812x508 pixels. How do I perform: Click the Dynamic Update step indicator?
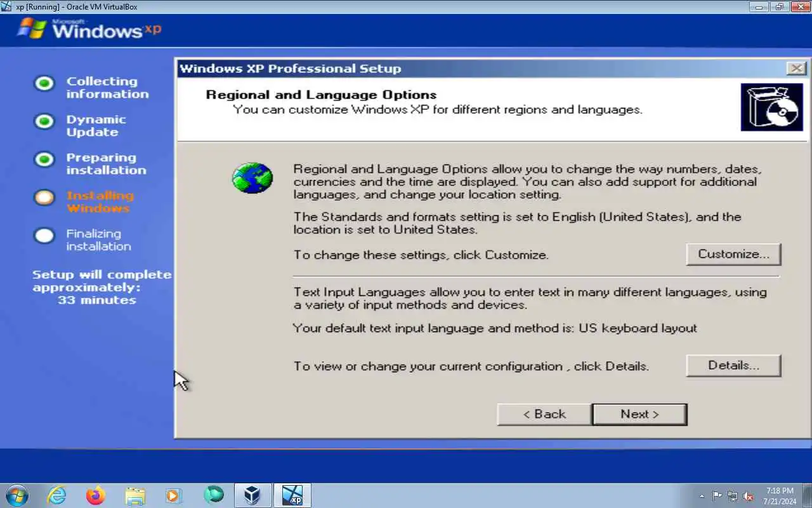(44, 121)
